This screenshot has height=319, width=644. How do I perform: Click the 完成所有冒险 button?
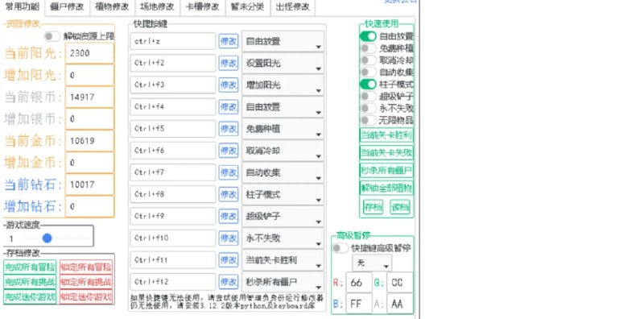coord(30,267)
